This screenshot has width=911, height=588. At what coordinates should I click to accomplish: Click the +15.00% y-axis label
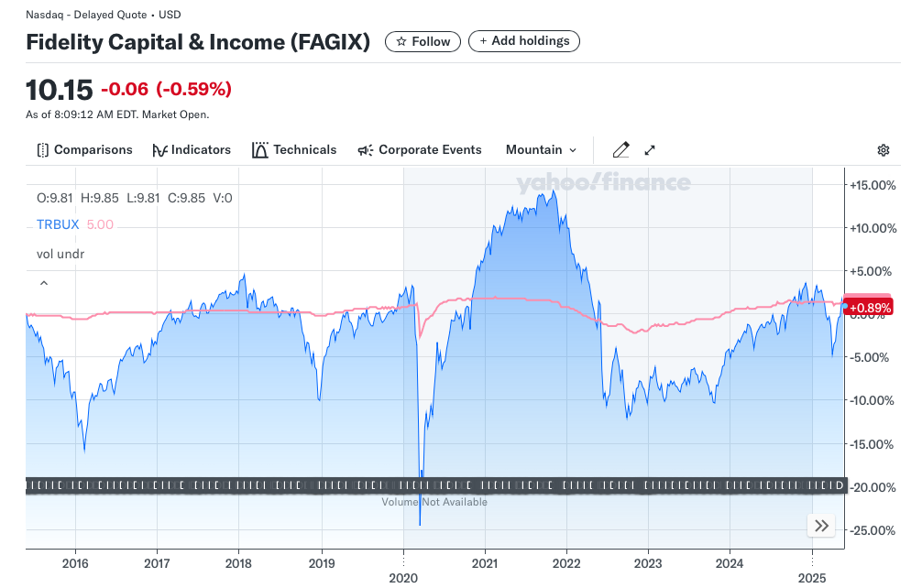tap(873, 185)
